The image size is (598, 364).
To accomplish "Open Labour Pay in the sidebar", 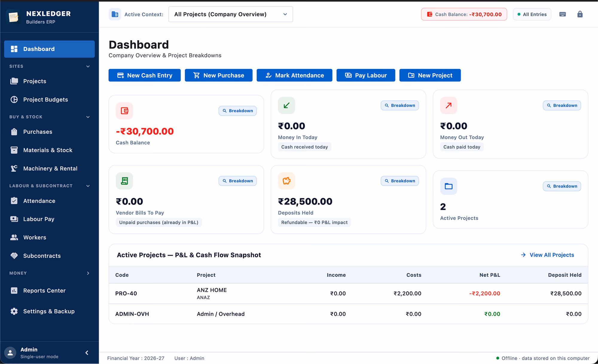I will (49, 219).
